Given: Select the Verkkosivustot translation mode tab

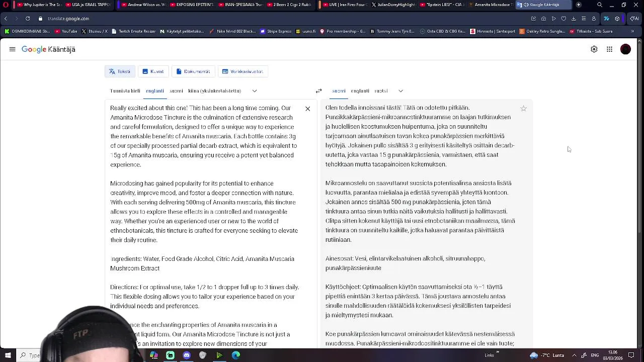Looking at the screenshot, I should coord(243,71).
